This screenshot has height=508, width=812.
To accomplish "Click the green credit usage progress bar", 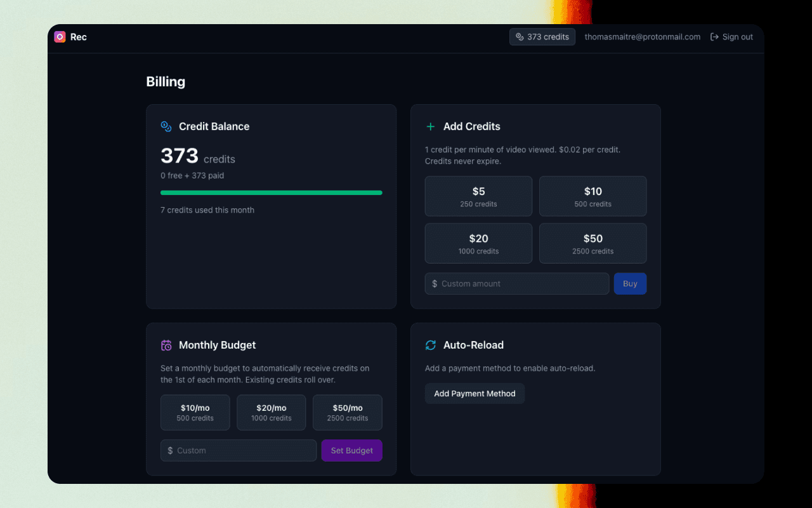I will [x=271, y=192].
